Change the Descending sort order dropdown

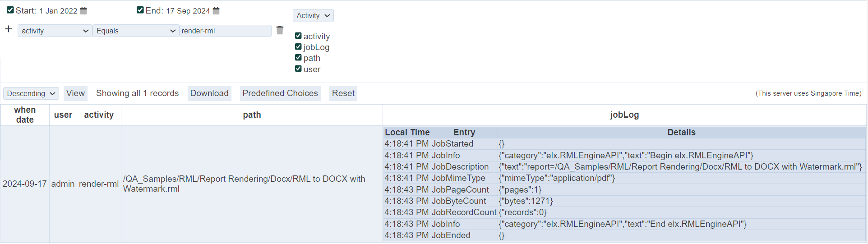(31, 93)
